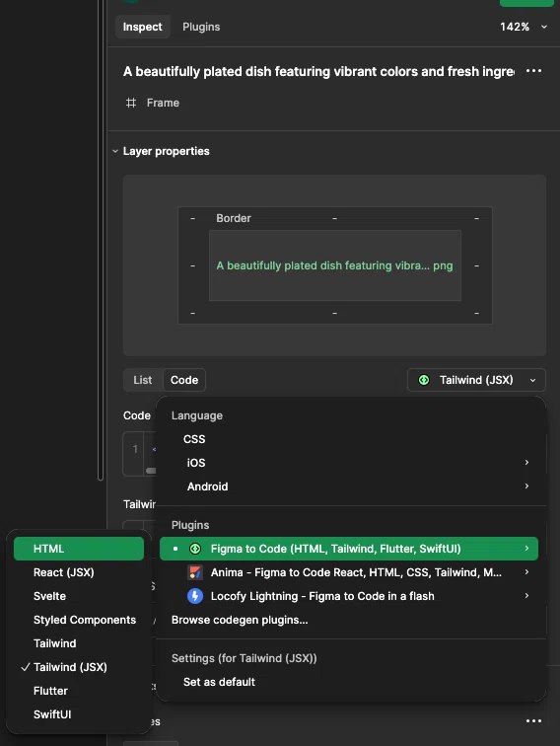The height and width of the screenshot is (746, 560).
Task: Click line number 1 in the code box
Action: pyautogui.click(x=135, y=449)
